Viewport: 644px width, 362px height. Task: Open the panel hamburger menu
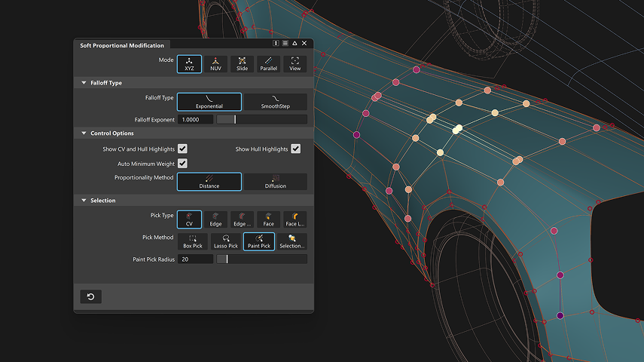[x=285, y=44]
